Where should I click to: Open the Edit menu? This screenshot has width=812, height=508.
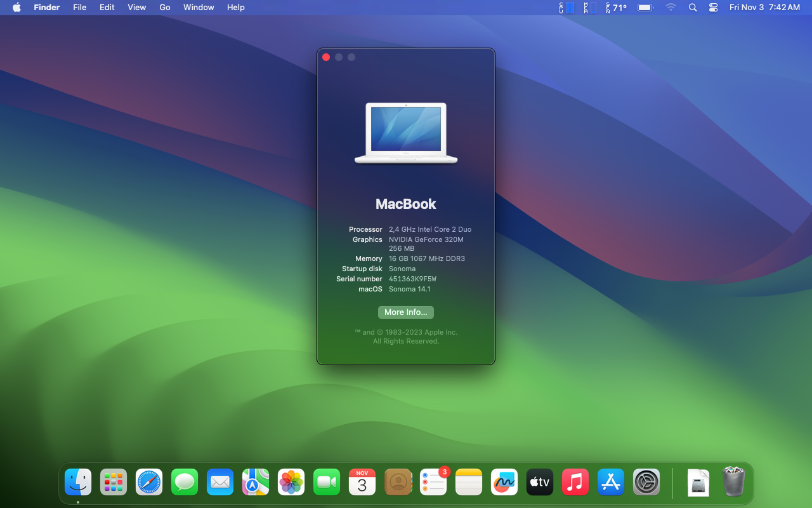pyautogui.click(x=107, y=8)
